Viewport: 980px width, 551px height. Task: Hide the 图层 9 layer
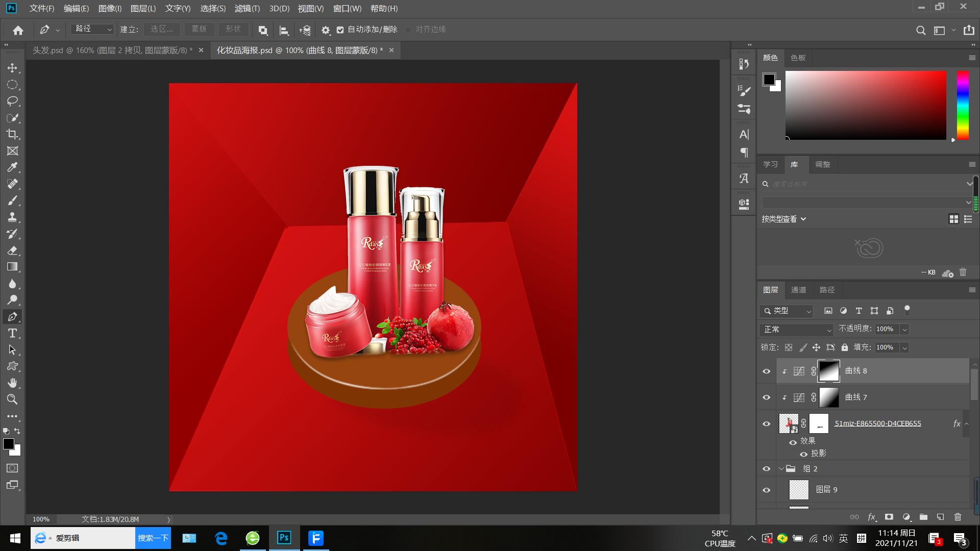tap(766, 490)
